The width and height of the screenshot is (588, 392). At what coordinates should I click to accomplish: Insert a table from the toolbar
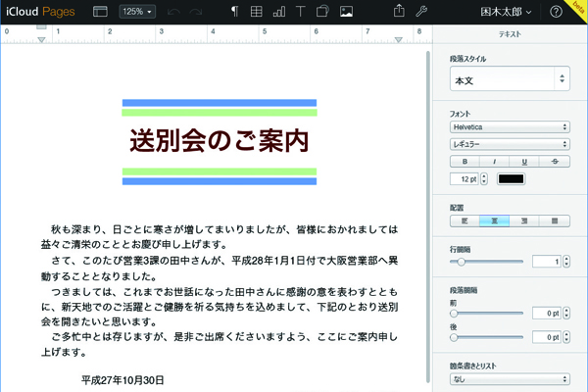pos(257,12)
